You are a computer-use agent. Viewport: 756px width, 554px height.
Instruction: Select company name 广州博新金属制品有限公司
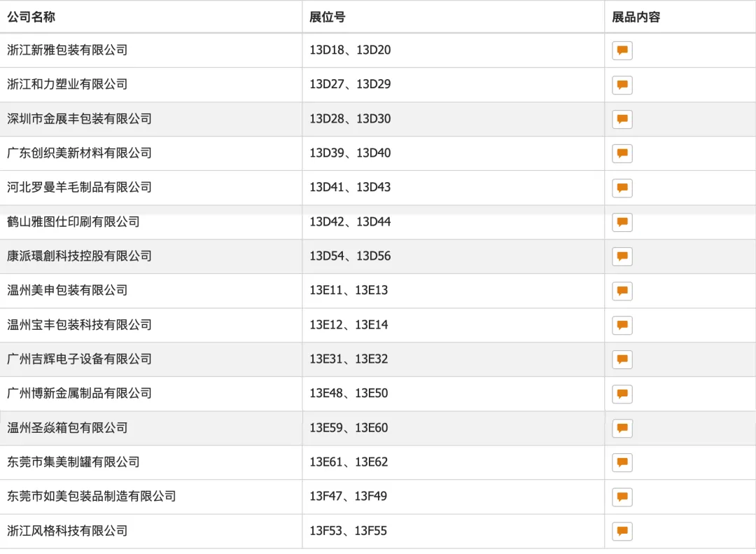pos(80,394)
